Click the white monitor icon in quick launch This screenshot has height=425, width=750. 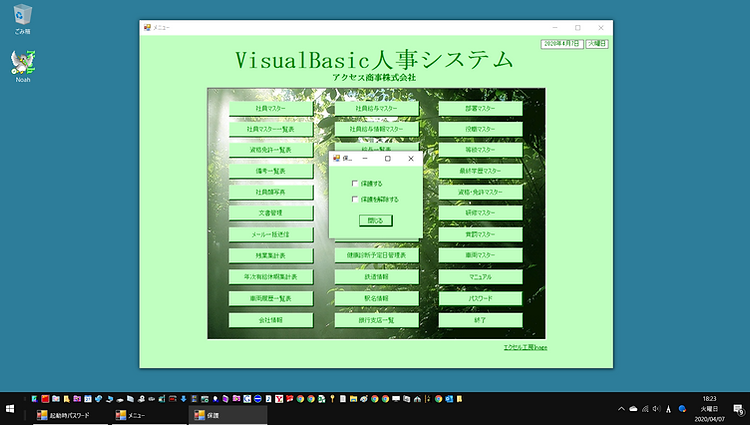point(396,399)
